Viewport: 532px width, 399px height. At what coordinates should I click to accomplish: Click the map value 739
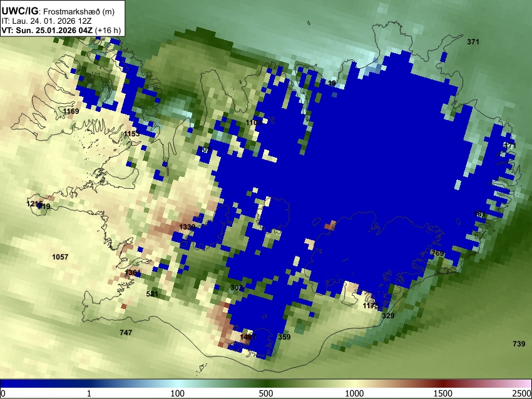(519, 344)
